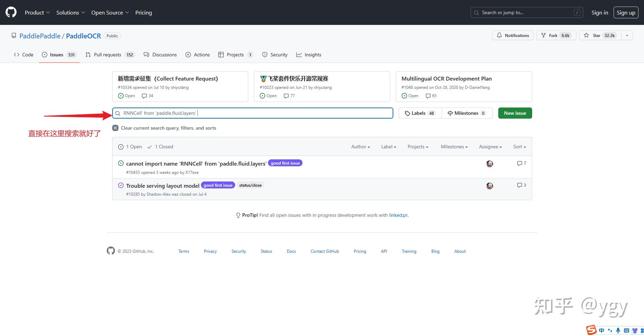Switch to the Pull requests tab
This screenshot has width=644, height=335.
110,55
